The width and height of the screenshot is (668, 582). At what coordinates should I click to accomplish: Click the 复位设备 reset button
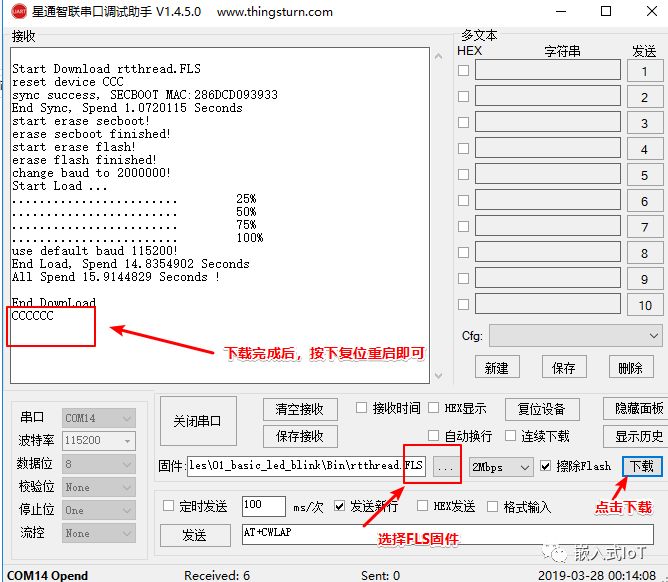click(x=541, y=409)
